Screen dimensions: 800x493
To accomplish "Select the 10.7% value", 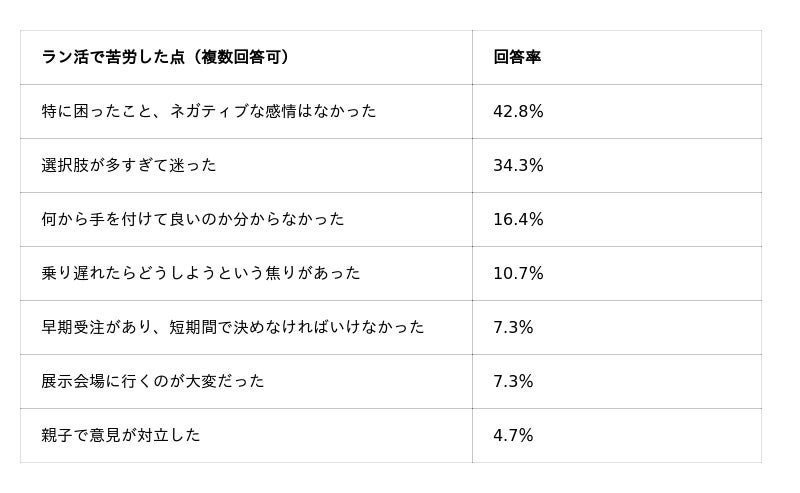I will point(518,274).
